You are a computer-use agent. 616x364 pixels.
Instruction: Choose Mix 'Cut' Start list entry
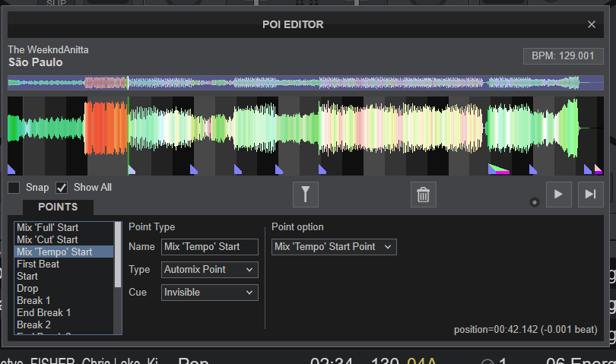[x=47, y=239]
